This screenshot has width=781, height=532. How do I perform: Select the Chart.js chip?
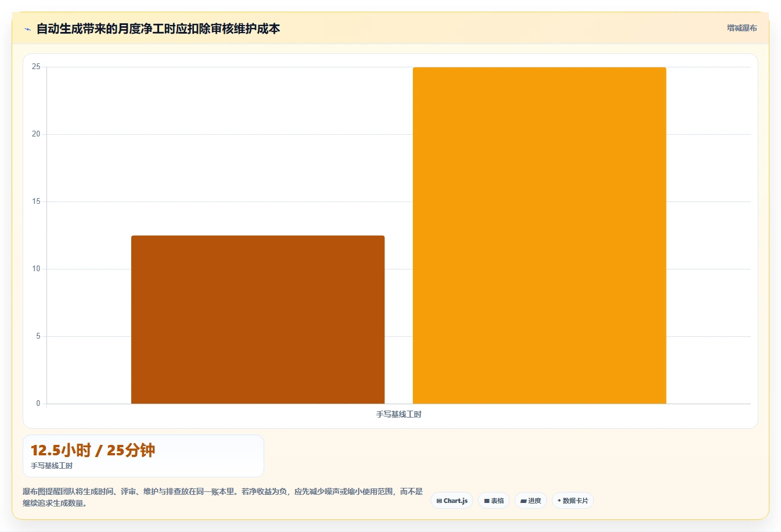[x=452, y=501]
